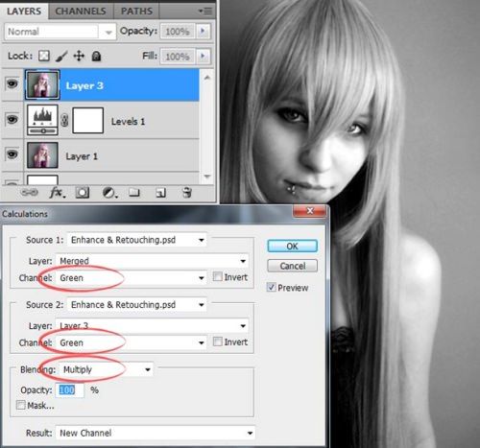Click the create new layer icon

point(160,193)
